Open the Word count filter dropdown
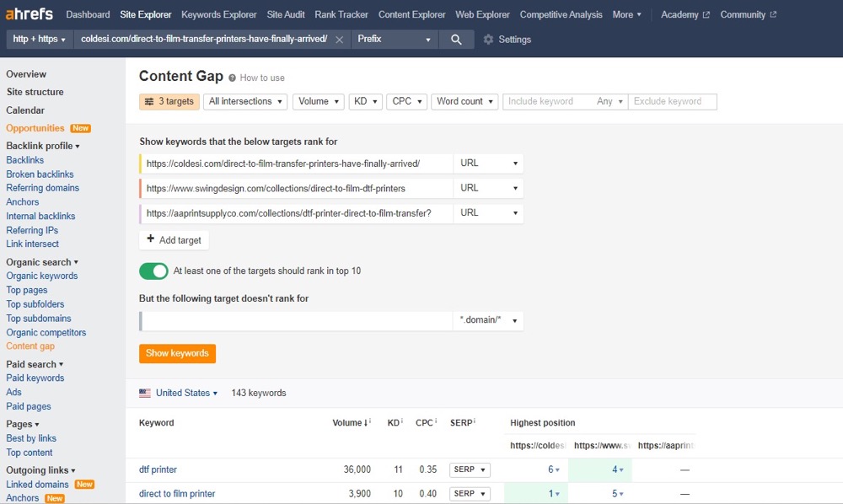The width and height of the screenshot is (843, 504). (464, 101)
